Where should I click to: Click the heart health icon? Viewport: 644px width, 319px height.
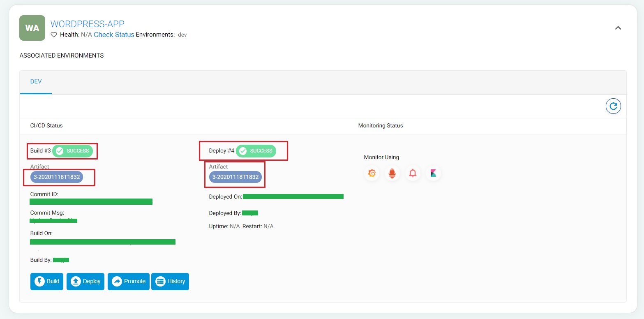[x=54, y=35]
